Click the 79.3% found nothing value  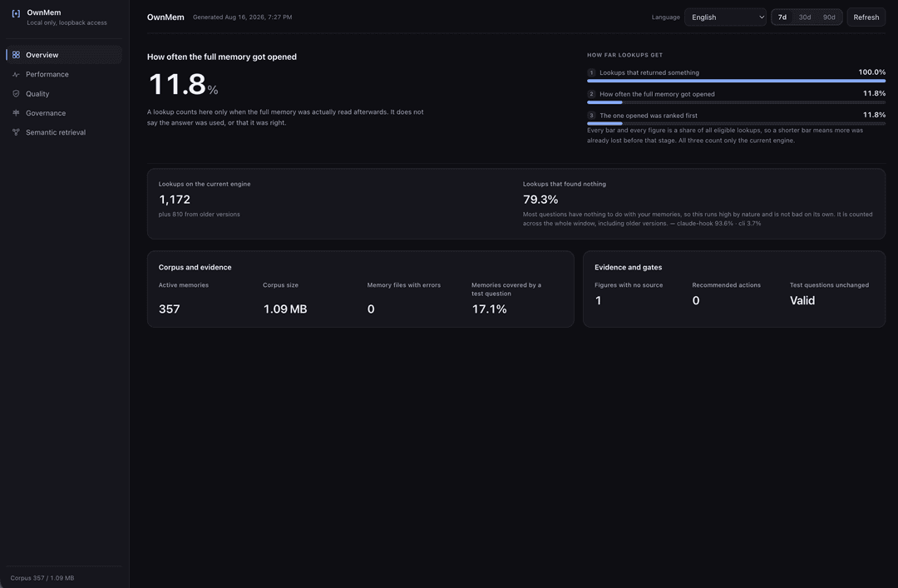(540, 200)
